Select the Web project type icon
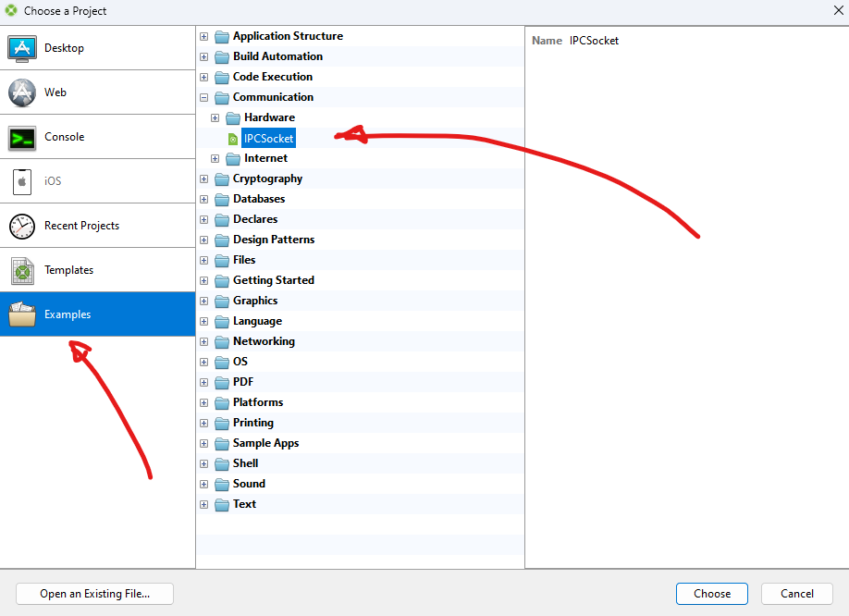This screenshot has height=616, width=849. pos(22,92)
